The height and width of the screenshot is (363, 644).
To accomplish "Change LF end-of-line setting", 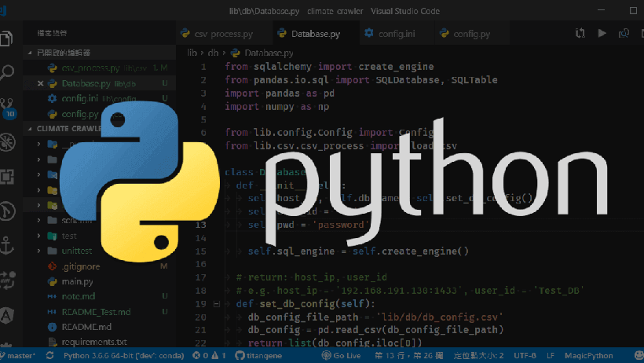I will 551,356.
